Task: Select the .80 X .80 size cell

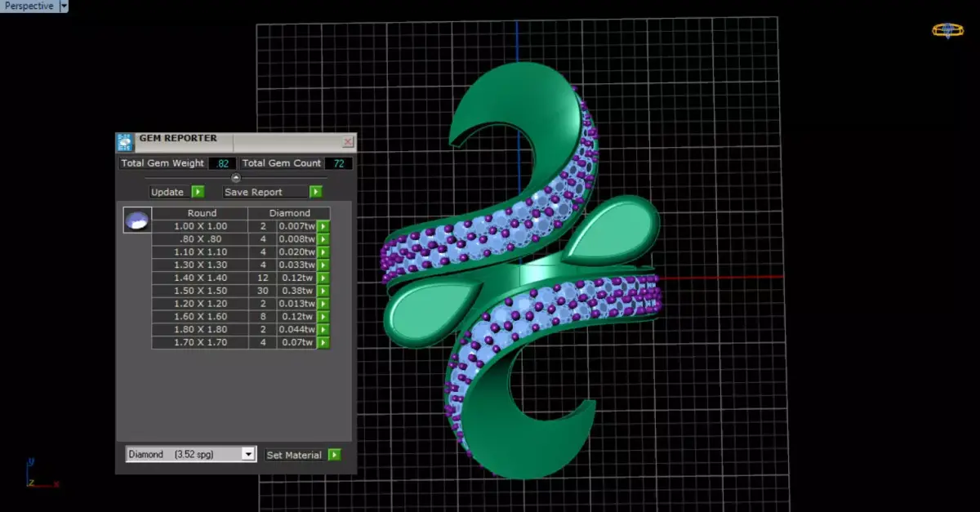Action: coord(200,239)
